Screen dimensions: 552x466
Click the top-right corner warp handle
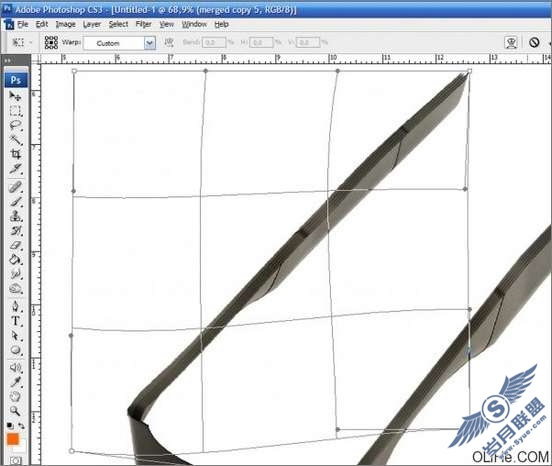coord(469,71)
